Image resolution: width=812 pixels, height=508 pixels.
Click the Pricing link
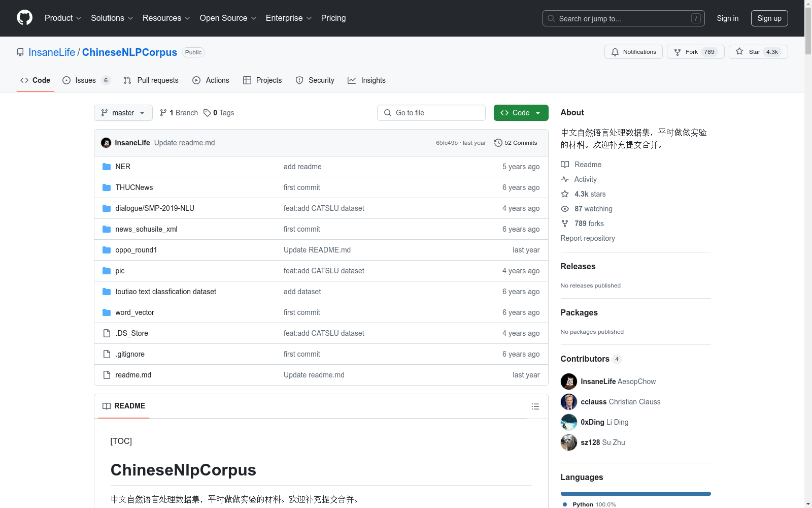pos(333,18)
